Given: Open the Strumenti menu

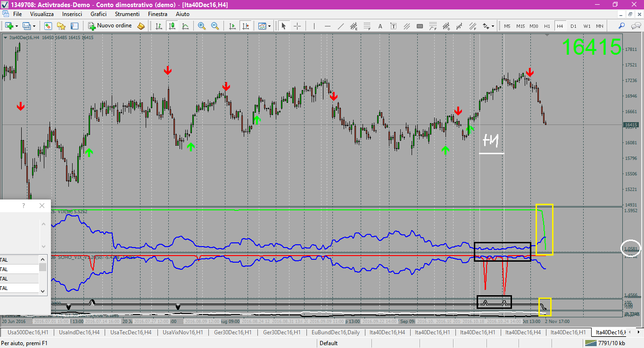Looking at the screenshot, I should [127, 14].
